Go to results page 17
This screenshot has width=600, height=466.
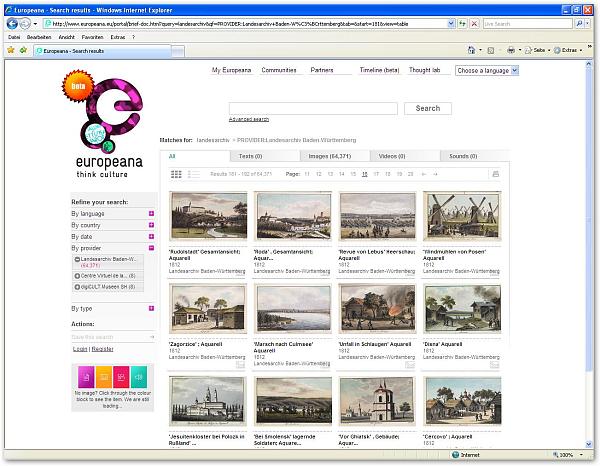(x=376, y=174)
